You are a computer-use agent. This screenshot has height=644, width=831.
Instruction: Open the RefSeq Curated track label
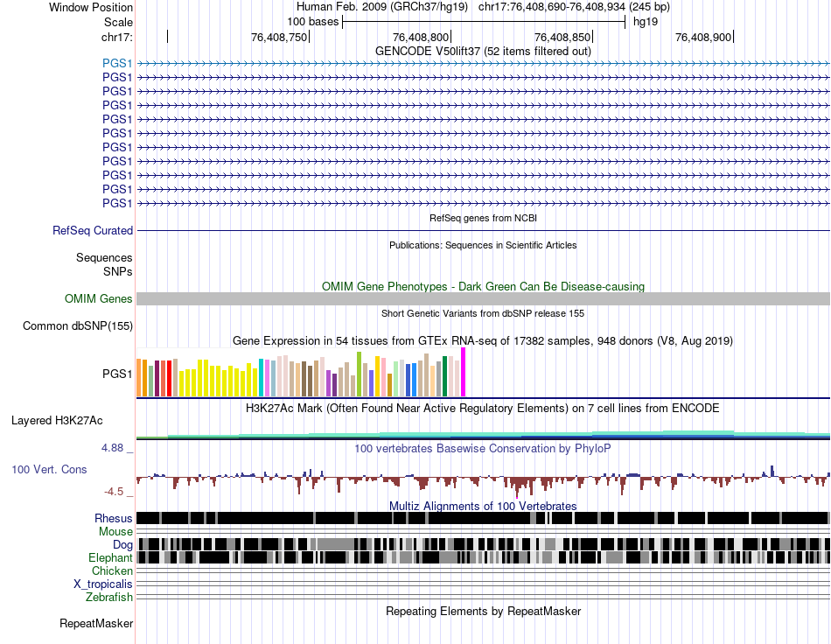[93, 231]
